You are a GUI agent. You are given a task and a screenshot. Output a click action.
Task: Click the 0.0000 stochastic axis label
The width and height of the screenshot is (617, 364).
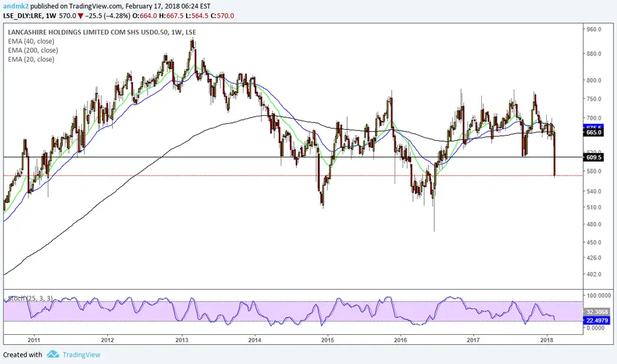click(x=595, y=328)
